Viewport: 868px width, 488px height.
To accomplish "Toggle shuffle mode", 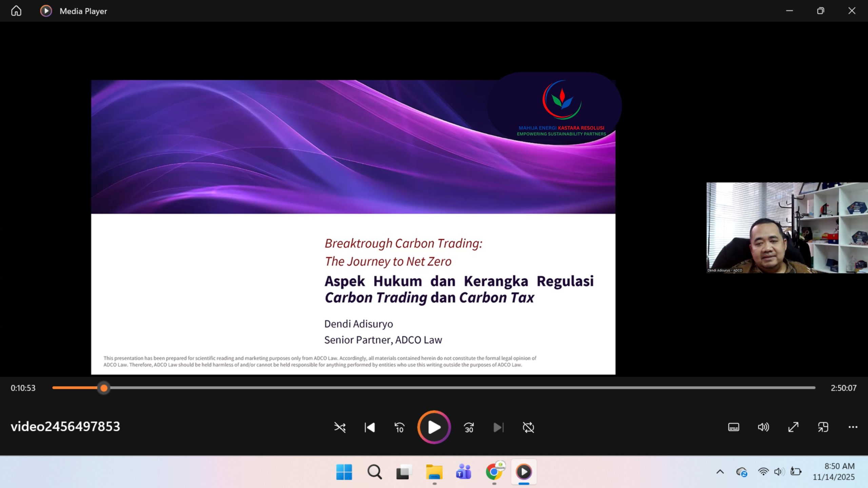I will pyautogui.click(x=340, y=427).
